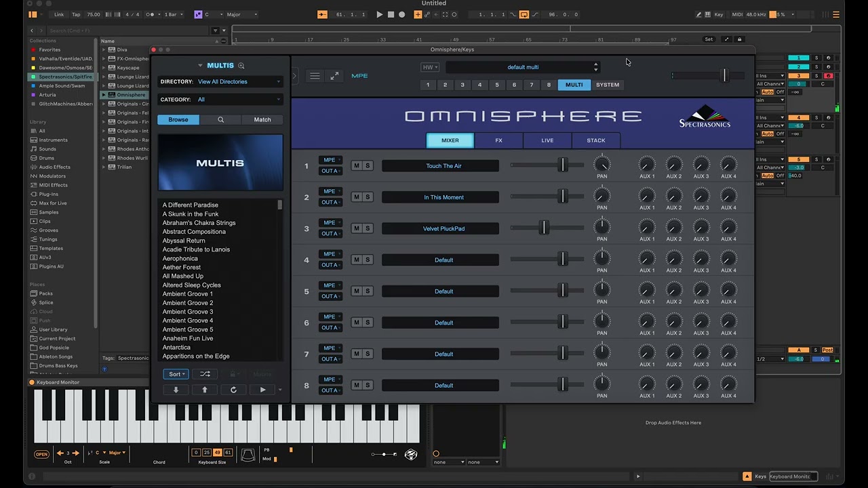Click the multis list scrollbar
Viewport: 868px width, 488px height.
coord(279,205)
